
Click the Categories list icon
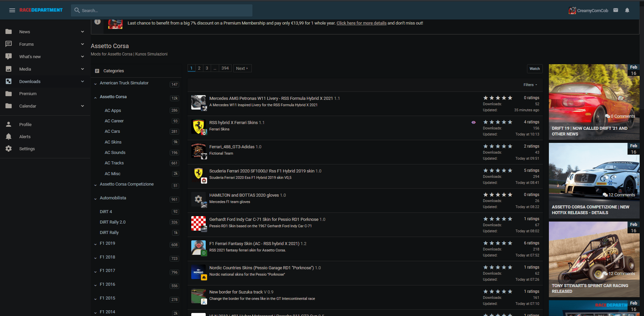pyautogui.click(x=97, y=71)
